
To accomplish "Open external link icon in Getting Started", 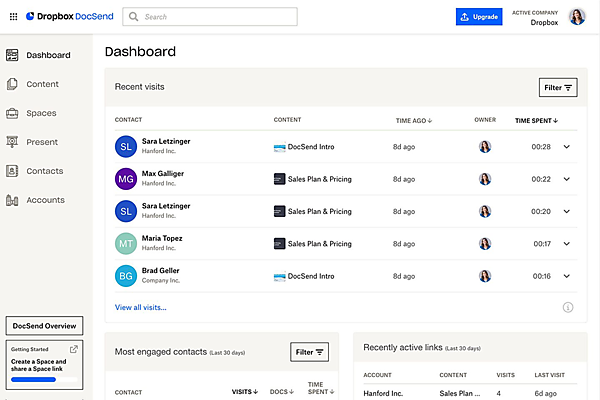I will tap(74, 349).
